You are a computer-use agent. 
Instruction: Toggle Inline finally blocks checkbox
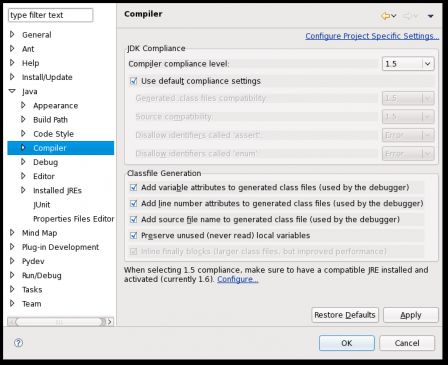[134, 251]
